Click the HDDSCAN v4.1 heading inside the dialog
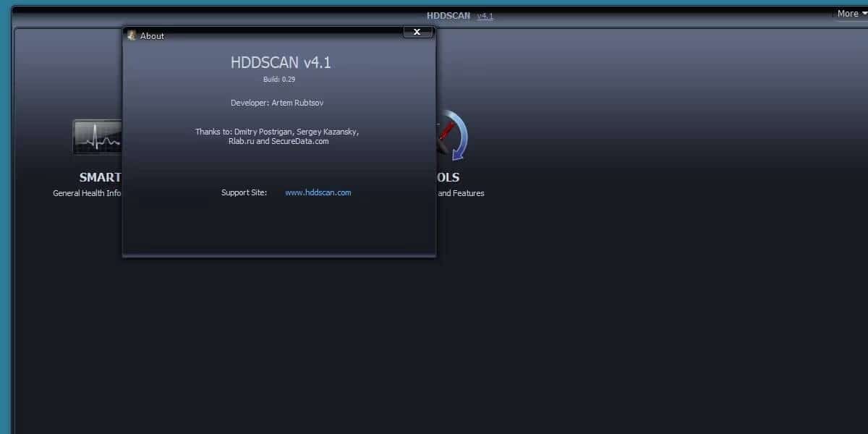Image resolution: width=868 pixels, height=434 pixels. [280, 63]
